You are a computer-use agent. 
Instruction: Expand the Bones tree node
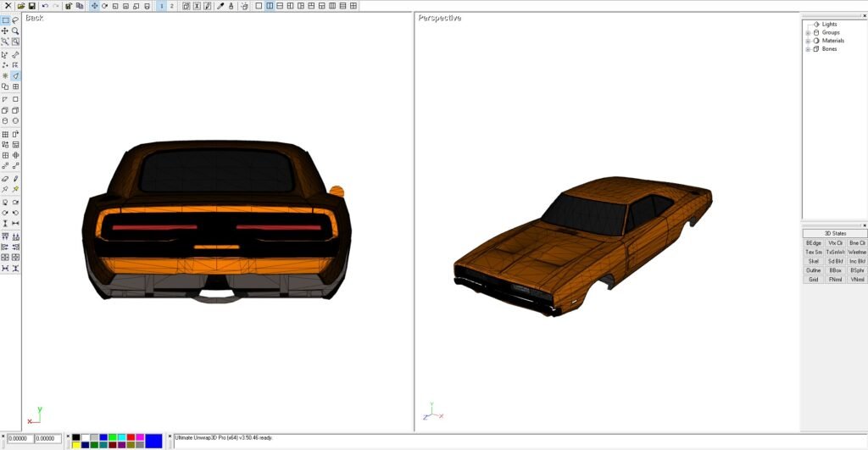coord(808,49)
